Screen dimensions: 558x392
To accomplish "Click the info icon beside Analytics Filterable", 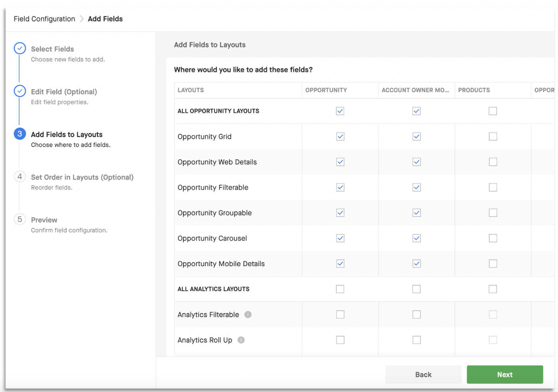I will click(x=248, y=314).
